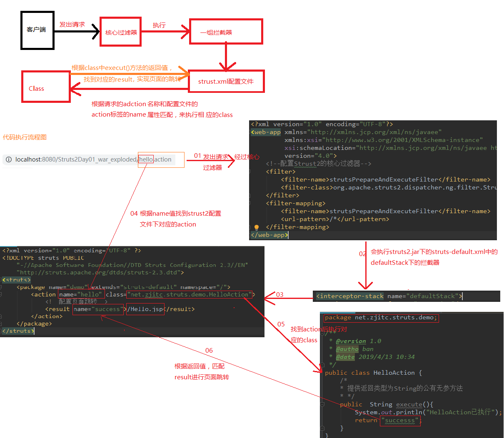Click the 配置Strust2的核心过滤器 comment
504x438 pixels.
pos(319,164)
